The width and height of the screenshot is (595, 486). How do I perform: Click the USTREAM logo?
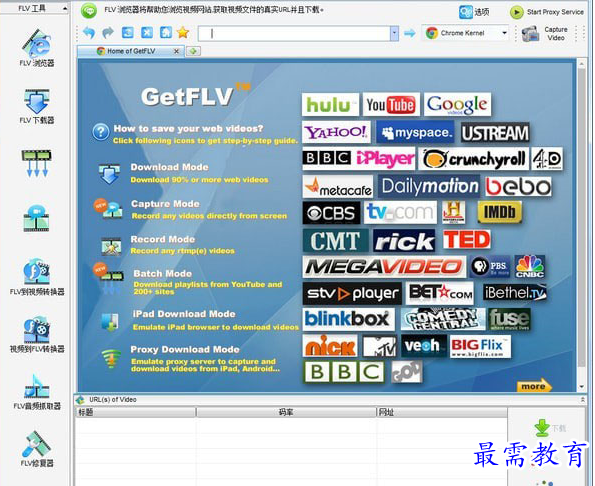[495, 133]
